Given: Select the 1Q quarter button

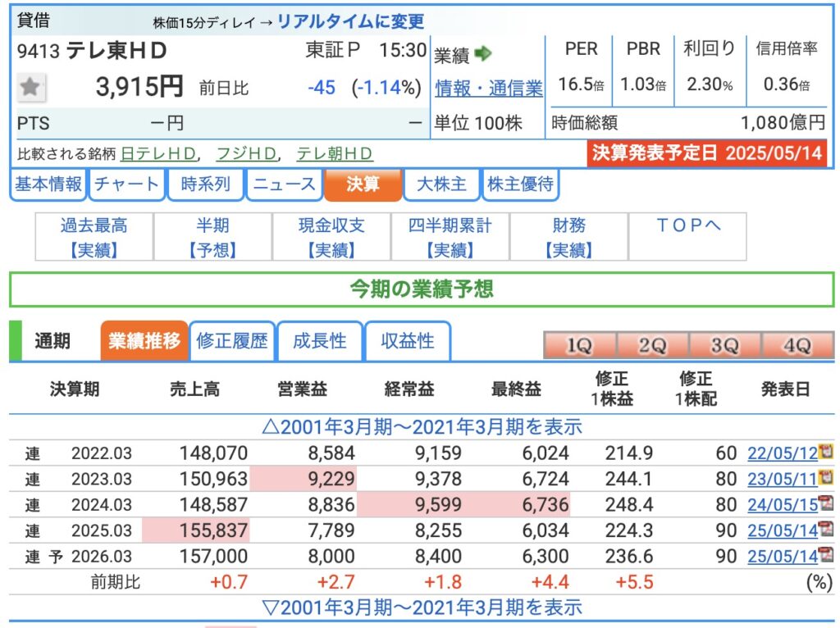Looking at the screenshot, I should pos(579,346).
